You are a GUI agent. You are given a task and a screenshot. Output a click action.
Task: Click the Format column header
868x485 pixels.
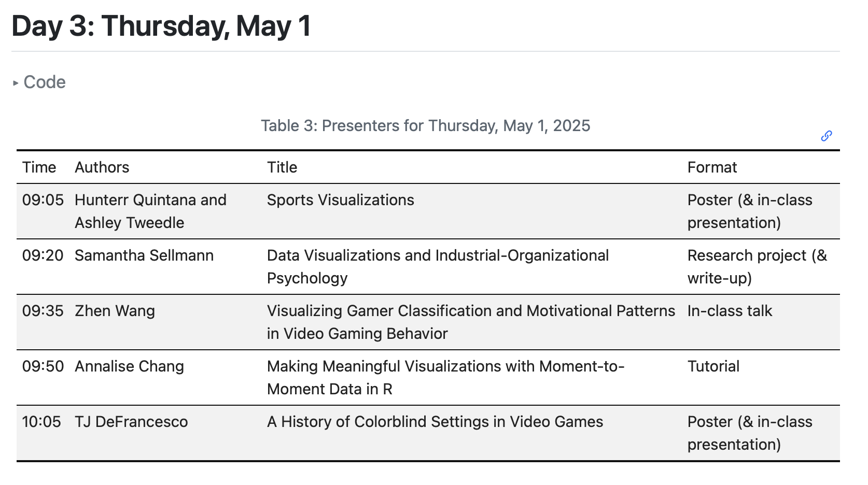coord(712,167)
